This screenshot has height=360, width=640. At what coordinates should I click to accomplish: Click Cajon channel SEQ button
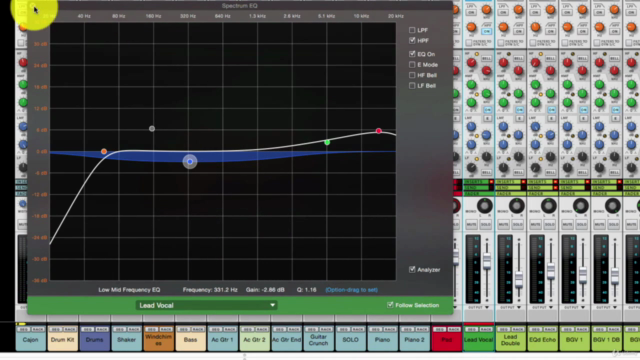pyautogui.click(x=23, y=329)
